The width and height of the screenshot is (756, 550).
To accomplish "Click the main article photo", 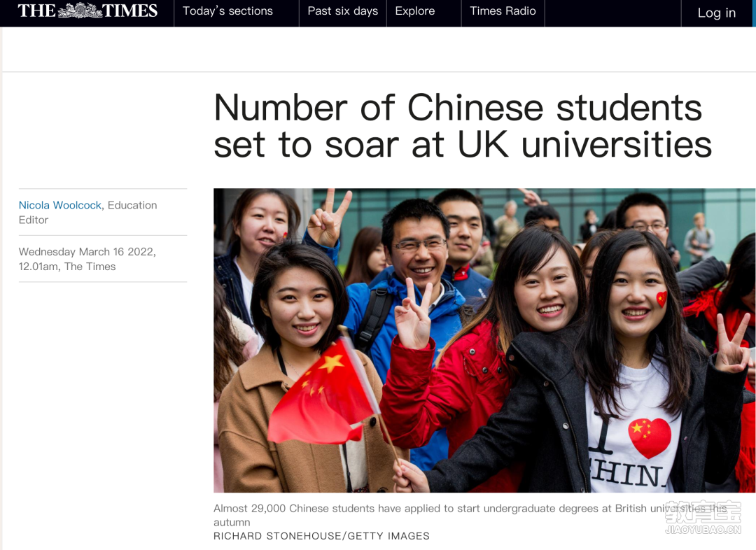I will (x=484, y=340).
